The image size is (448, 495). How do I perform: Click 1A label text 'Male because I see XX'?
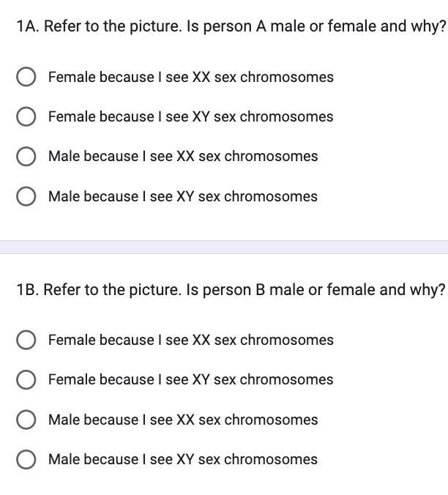click(183, 157)
